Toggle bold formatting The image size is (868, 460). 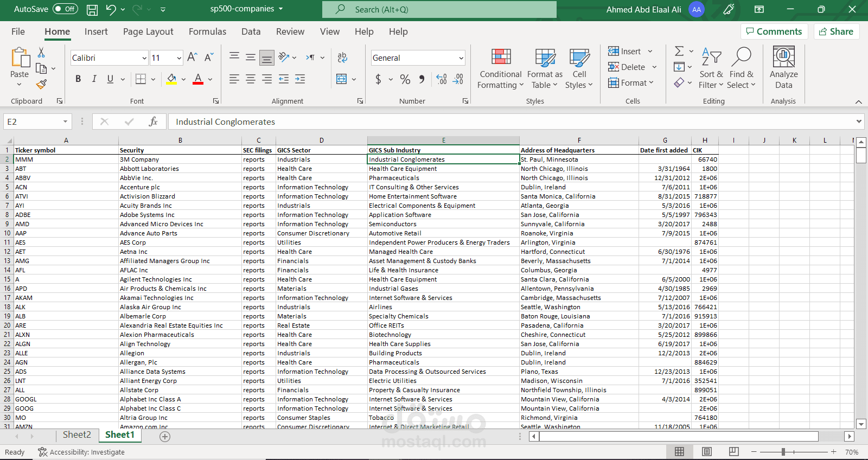tap(78, 79)
